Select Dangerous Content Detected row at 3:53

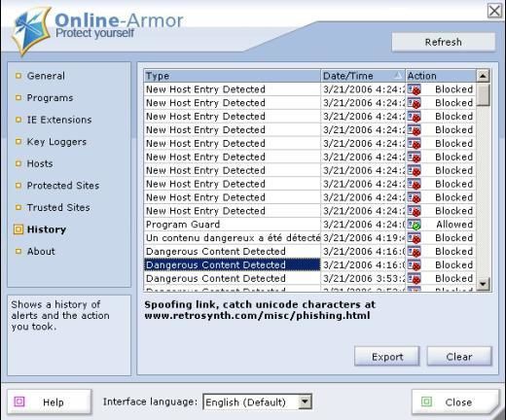(309, 278)
